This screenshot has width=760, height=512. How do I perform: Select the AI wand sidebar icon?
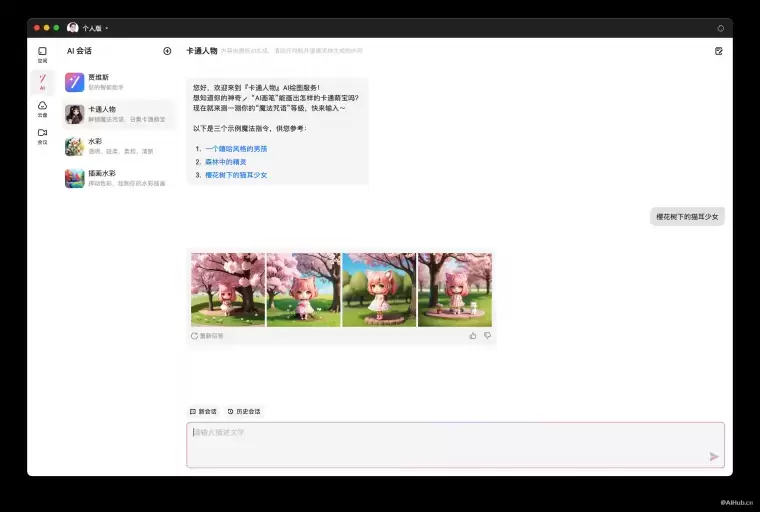coord(42,80)
